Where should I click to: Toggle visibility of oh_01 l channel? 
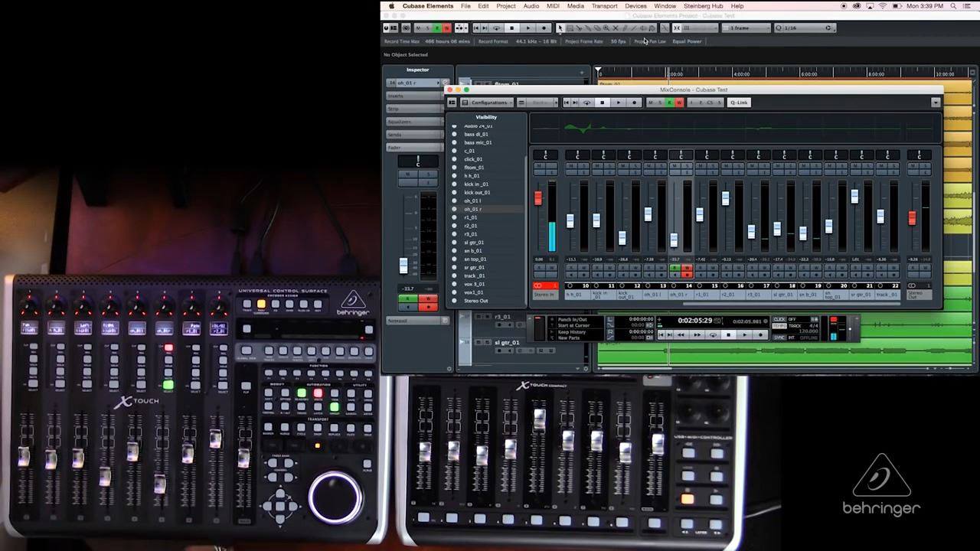pyautogui.click(x=454, y=201)
